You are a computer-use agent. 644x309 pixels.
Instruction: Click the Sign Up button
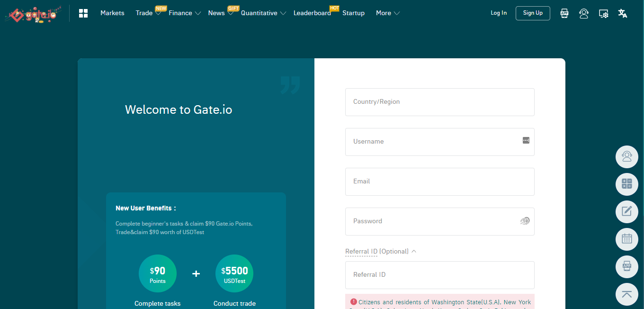(533, 13)
